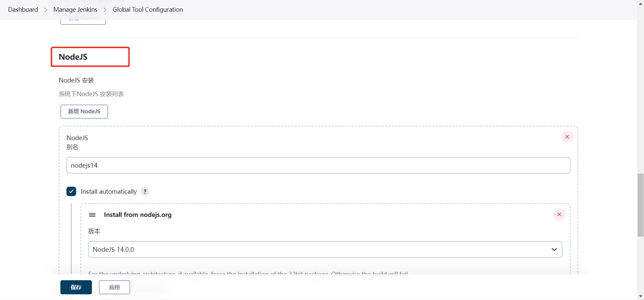Navigate to Manage Jenkins breadcrumb
This screenshot has width=644, height=300.
[75, 10]
